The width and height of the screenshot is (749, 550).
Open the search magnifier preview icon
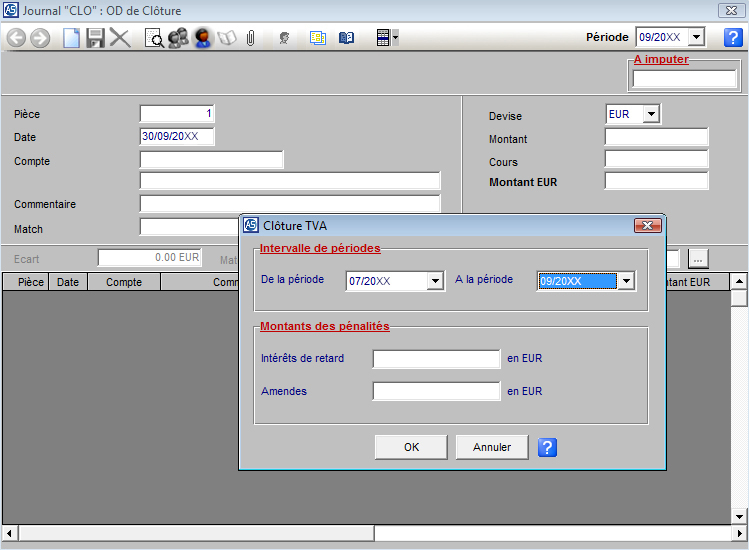154,38
